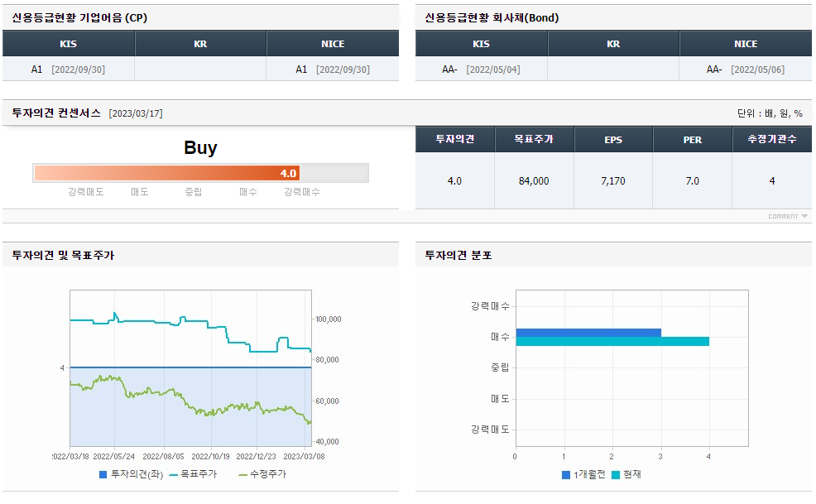Click the blue 1개월전 매수 bar

pos(588,333)
